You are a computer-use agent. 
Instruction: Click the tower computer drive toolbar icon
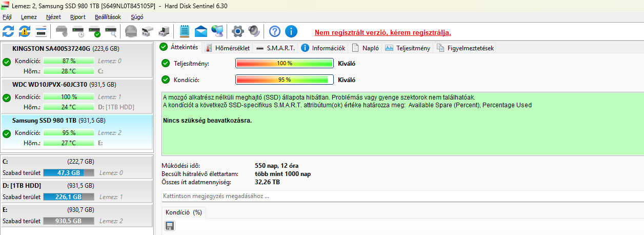(x=164, y=31)
